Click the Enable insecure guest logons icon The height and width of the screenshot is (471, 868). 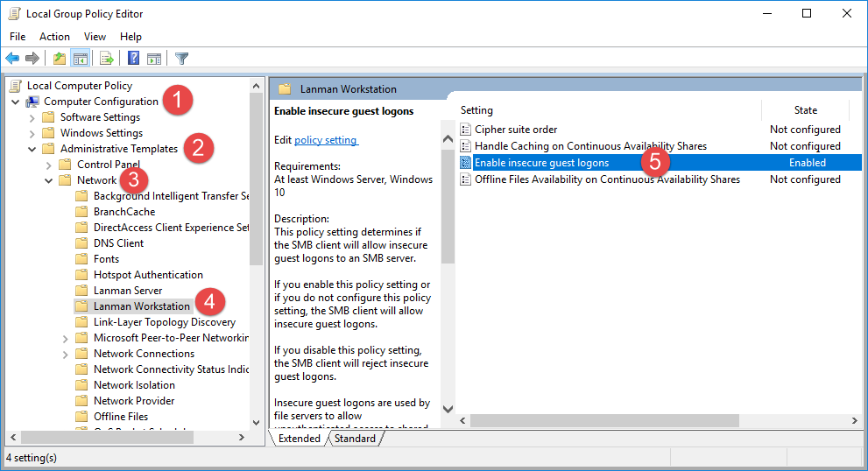click(466, 163)
